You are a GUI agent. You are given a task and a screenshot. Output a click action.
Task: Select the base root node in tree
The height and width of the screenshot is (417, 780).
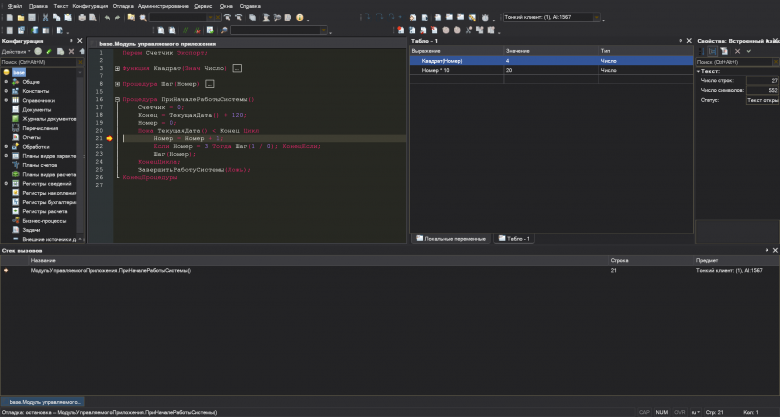tap(19, 72)
